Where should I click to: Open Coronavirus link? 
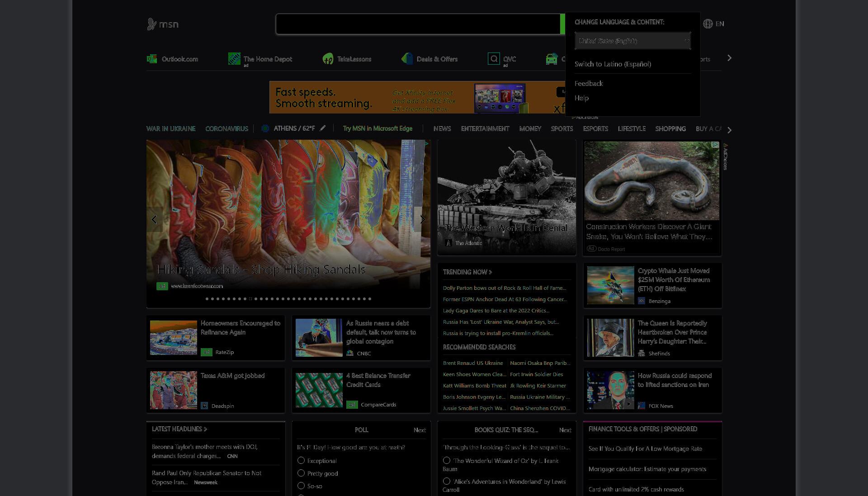click(226, 128)
